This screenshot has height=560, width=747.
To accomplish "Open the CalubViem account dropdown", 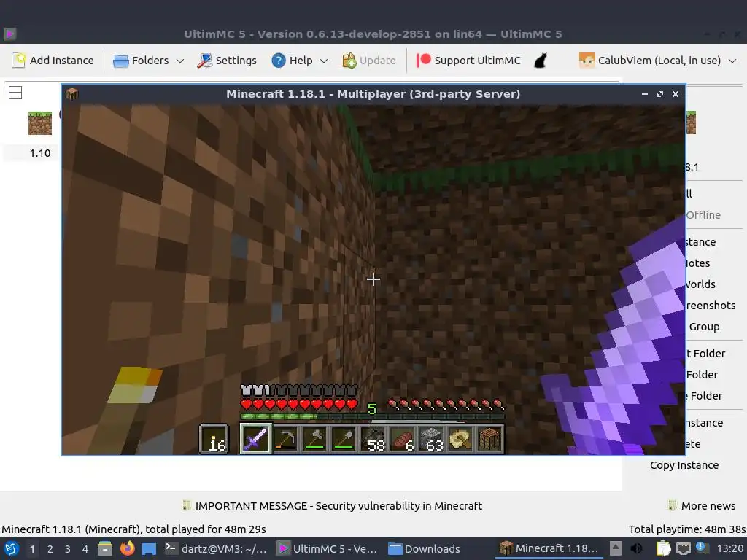I will [x=657, y=61].
